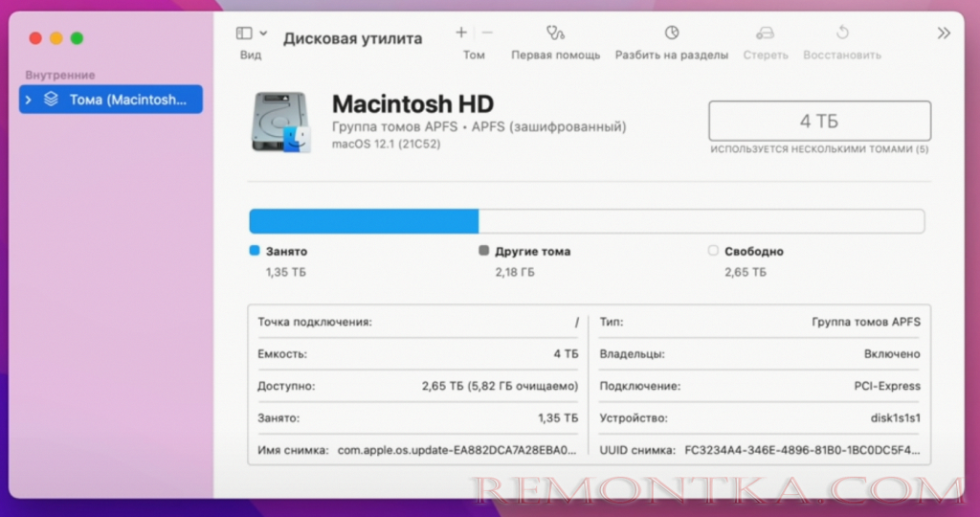This screenshot has height=517, width=980.
Task: Expand the View options dropdown chevron
Action: pyautogui.click(x=264, y=34)
